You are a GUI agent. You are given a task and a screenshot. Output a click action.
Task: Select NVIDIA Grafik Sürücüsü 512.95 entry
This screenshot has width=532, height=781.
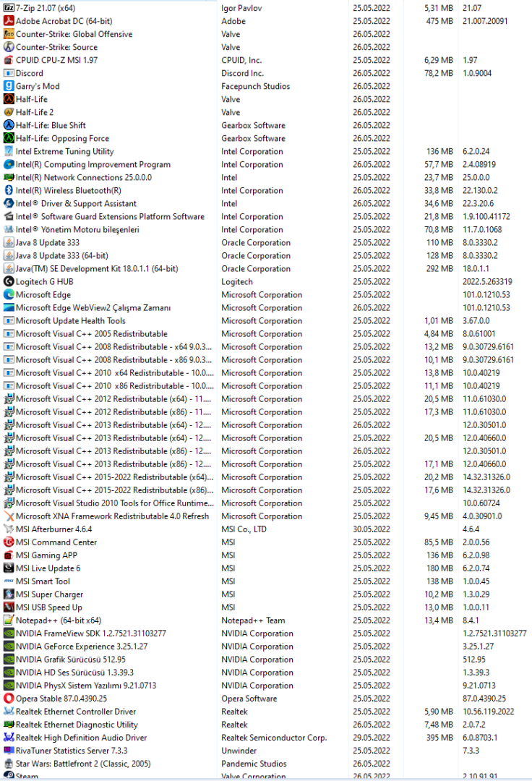pyautogui.click(x=71, y=660)
